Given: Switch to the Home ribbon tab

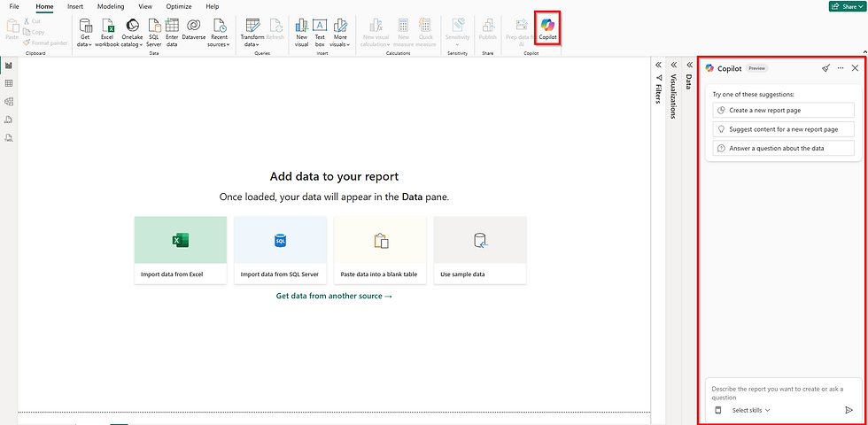Looking at the screenshot, I should coord(45,7).
